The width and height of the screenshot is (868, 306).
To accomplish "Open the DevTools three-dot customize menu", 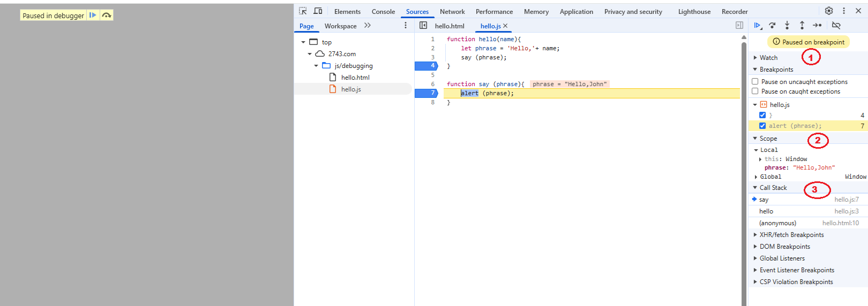I will 844,11.
